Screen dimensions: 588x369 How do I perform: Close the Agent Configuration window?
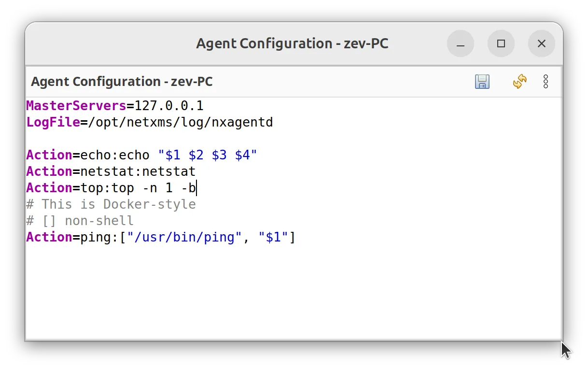pyautogui.click(x=541, y=43)
